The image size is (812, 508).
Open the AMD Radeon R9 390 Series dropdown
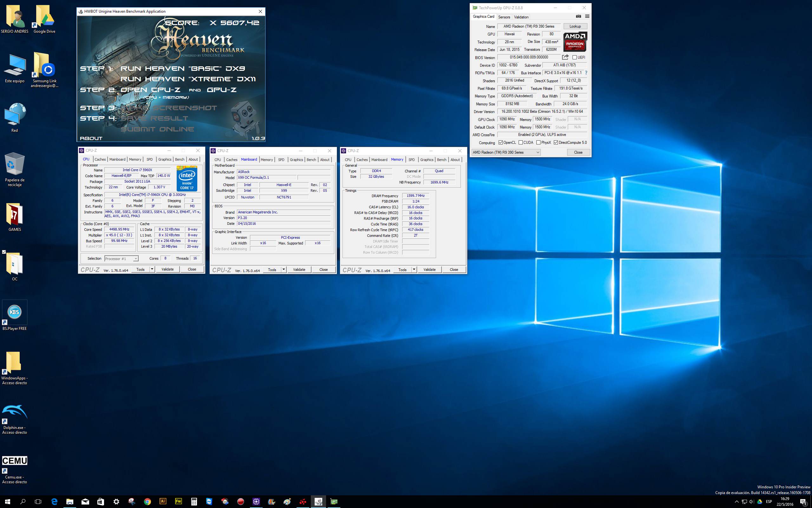click(x=506, y=152)
